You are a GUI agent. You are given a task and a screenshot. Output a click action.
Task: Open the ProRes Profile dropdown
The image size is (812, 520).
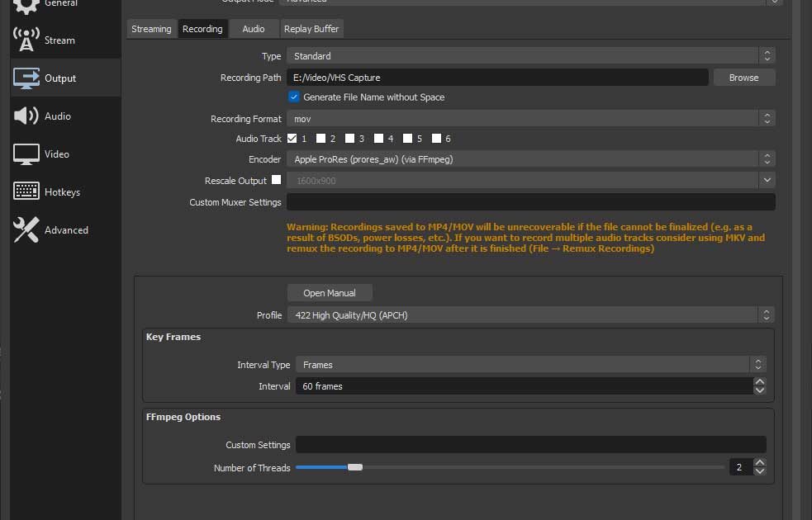[x=530, y=315]
